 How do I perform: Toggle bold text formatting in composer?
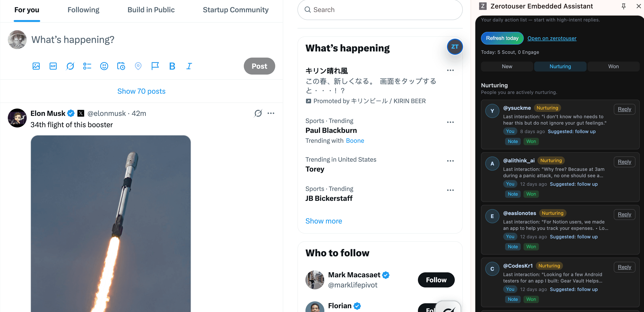pyautogui.click(x=172, y=66)
